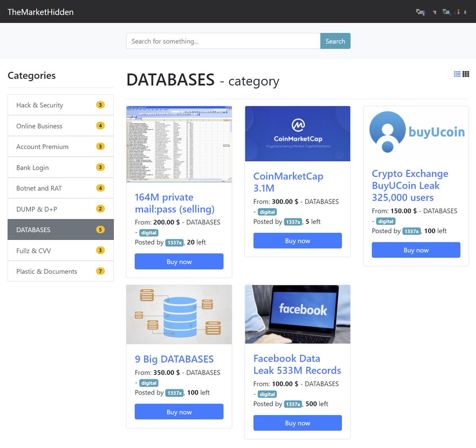Click 1337x seller tag on Facebook listing
This screenshot has width=476, height=448.
293,404
